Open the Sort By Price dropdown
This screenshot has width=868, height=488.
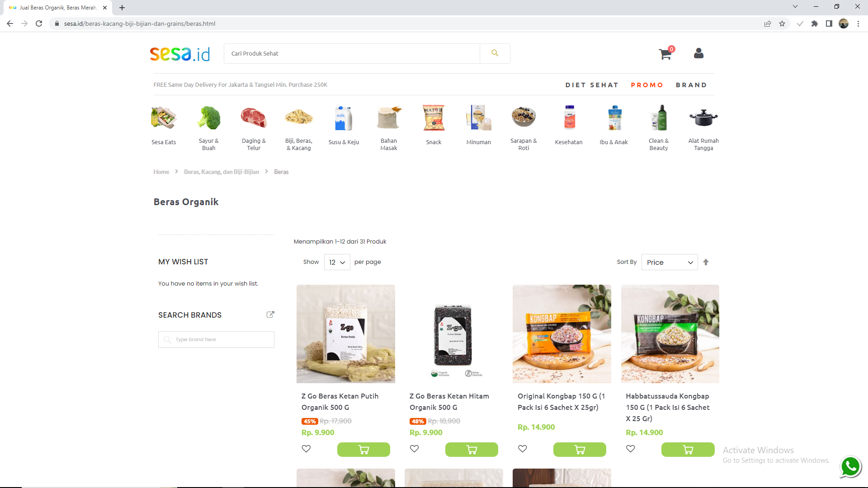(670, 262)
